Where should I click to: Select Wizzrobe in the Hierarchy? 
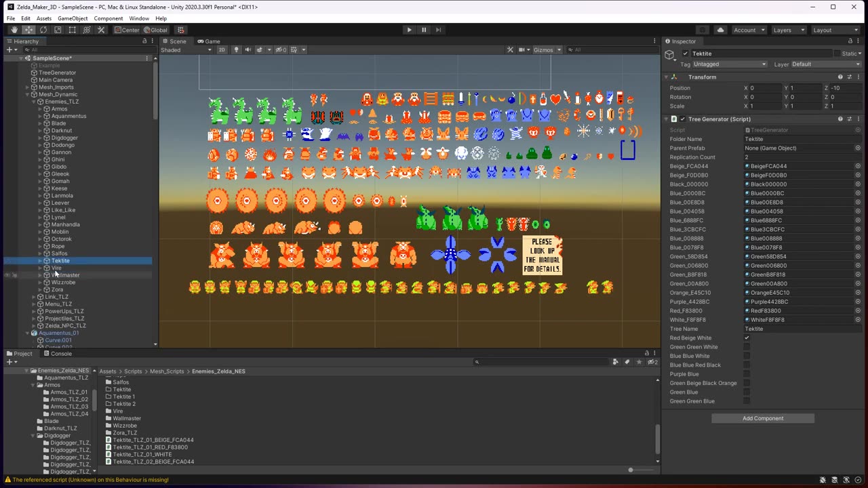point(64,283)
